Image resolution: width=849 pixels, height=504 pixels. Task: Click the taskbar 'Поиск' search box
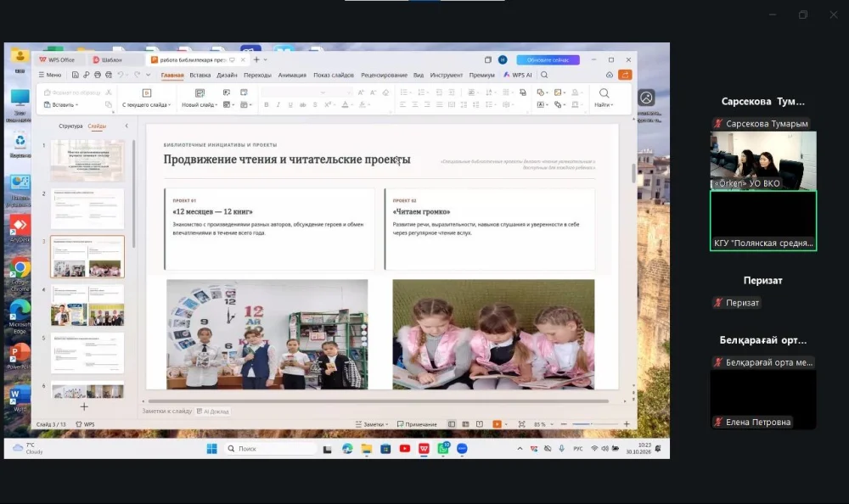pyautogui.click(x=270, y=448)
